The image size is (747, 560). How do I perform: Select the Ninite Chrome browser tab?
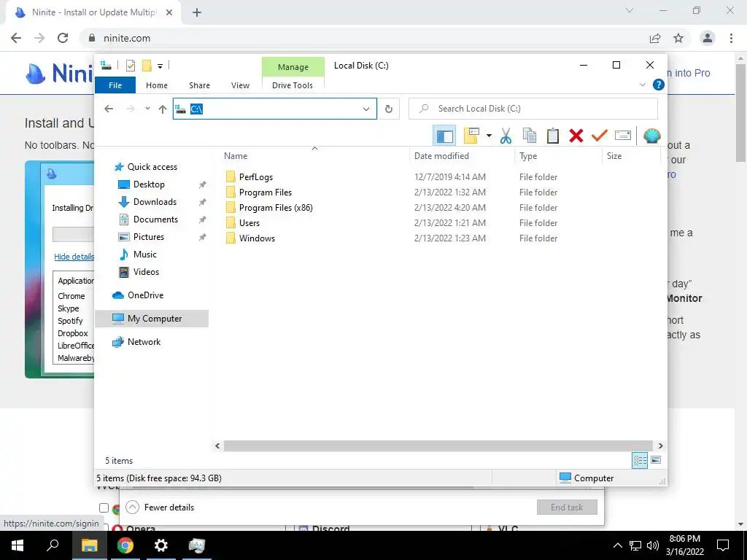[x=93, y=12]
